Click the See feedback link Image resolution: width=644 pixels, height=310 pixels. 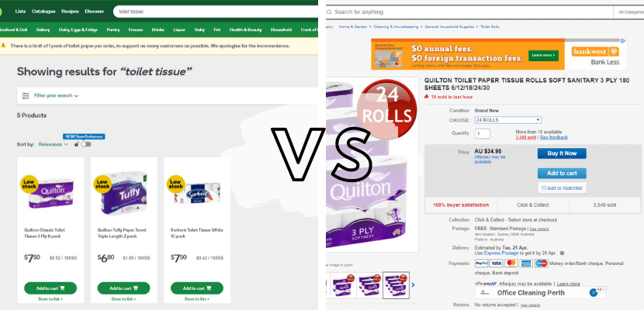point(554,137)
